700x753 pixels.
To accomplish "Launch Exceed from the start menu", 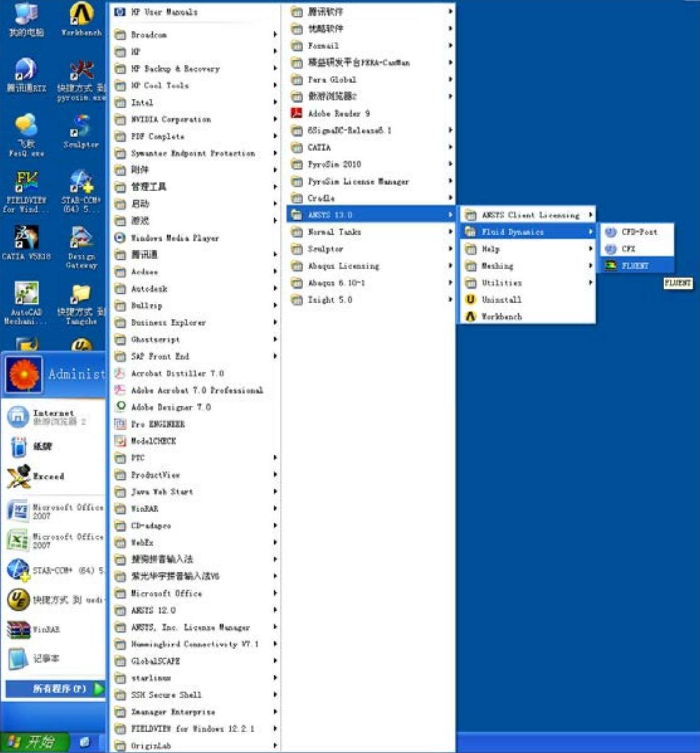I will (53, 476).
